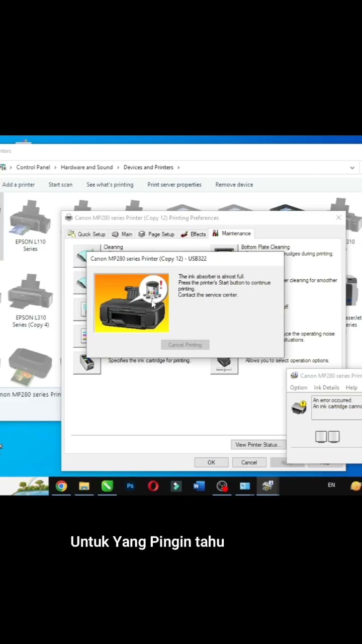Click the printer warning icon in status monitor

coord(299,407)
